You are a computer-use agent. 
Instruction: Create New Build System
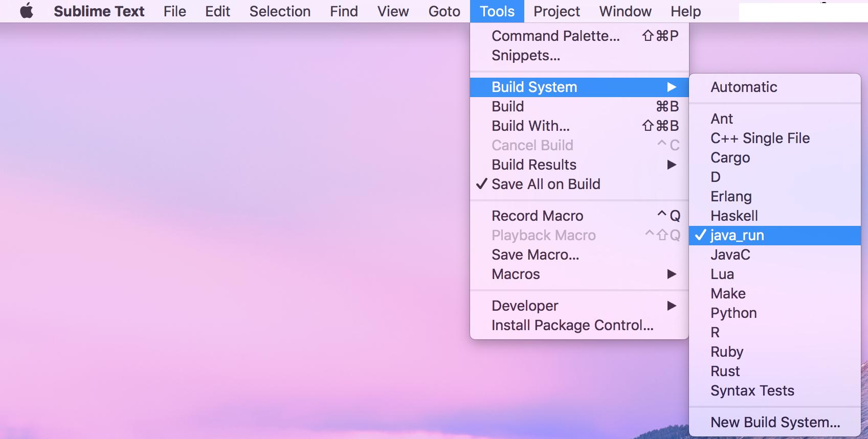pyautogui.click(x=775, y=422)
